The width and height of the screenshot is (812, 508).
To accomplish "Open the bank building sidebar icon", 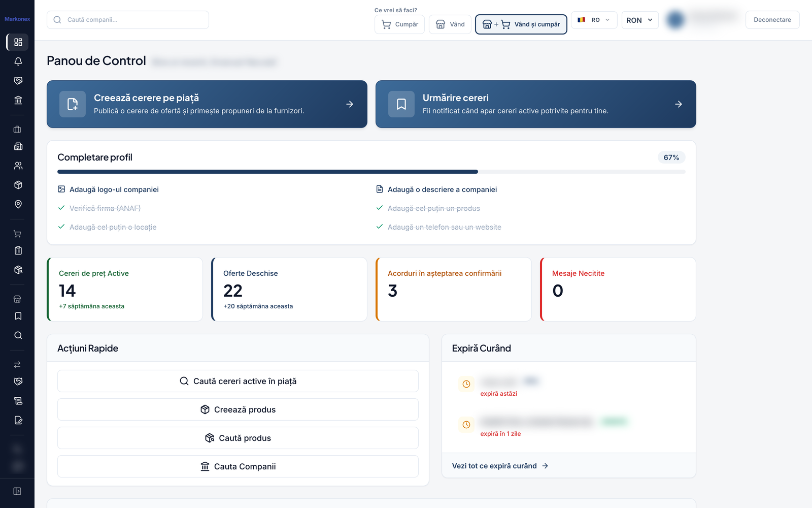I will pos(18,100).
